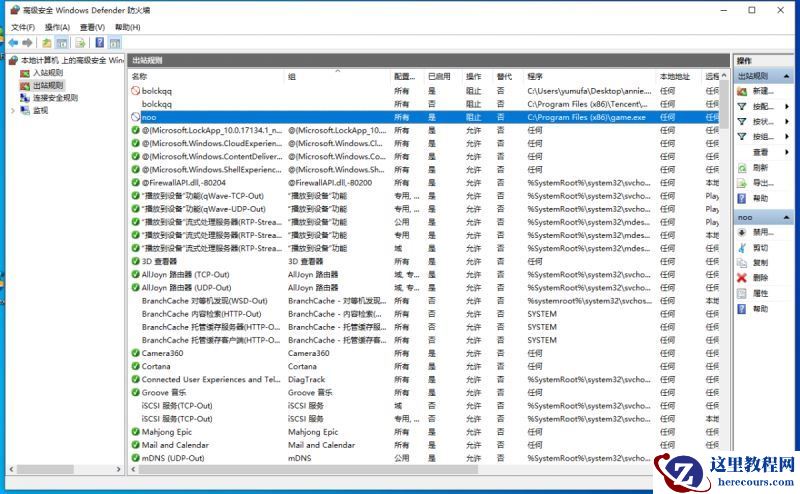The width and height of the screenshot is (800, 494).
Task: Click the 剪切 scissors icon
Action: point(742,248)
